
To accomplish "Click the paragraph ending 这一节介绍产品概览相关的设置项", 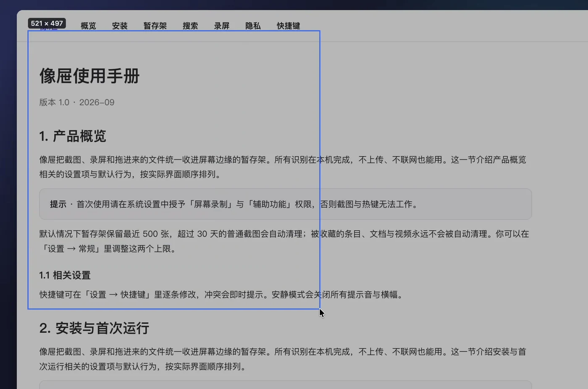I will pyautogui.click(x=283, y=167).
